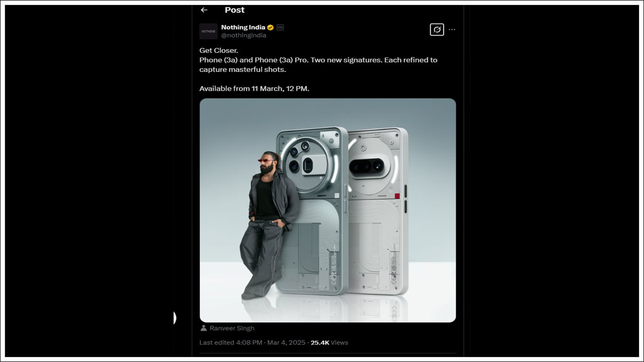Click the person icon beside Ranveer Singh

click(203, 328)
